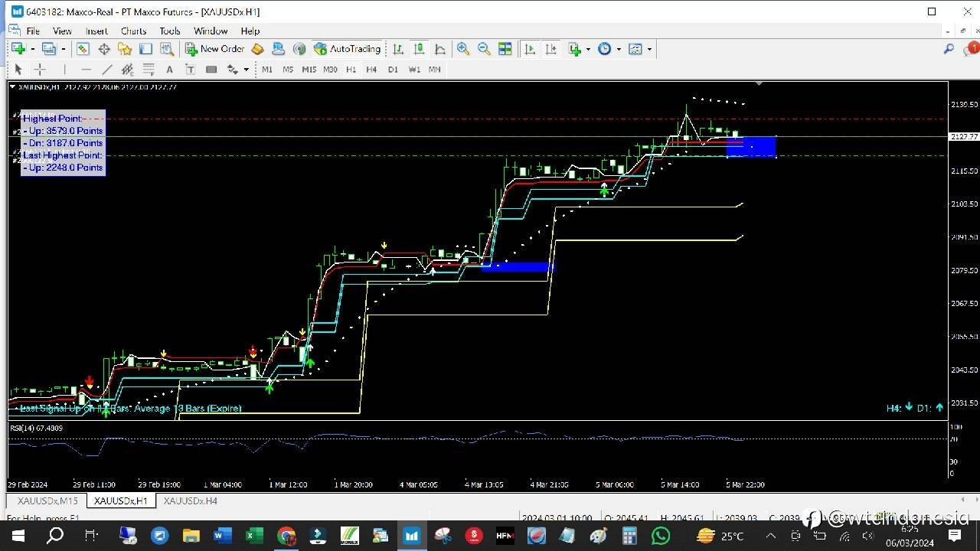Expand the arrows objects dropdown
Screen dimensions: 980x551
[x=246, y=70]
